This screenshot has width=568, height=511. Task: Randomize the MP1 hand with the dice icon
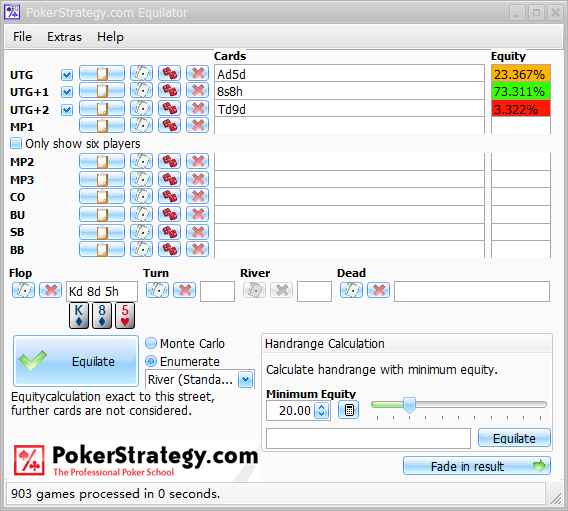(169, 125)
